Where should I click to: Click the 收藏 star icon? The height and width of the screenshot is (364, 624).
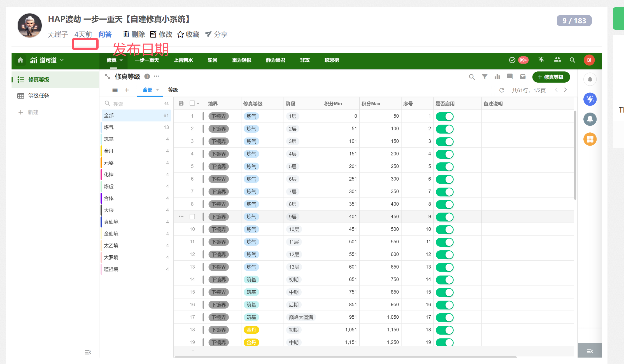(x=181, y=34)
